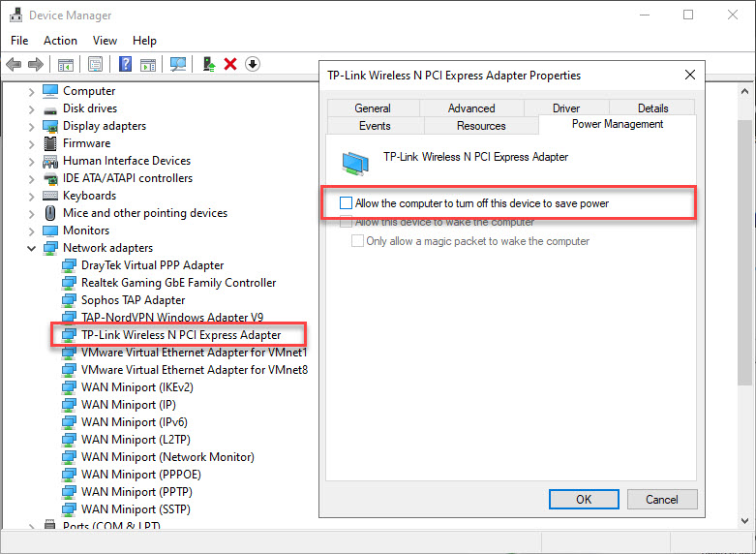Click the IDE ATA/ATAPI controllers icon
756x554 pixels.
[50, 178]
